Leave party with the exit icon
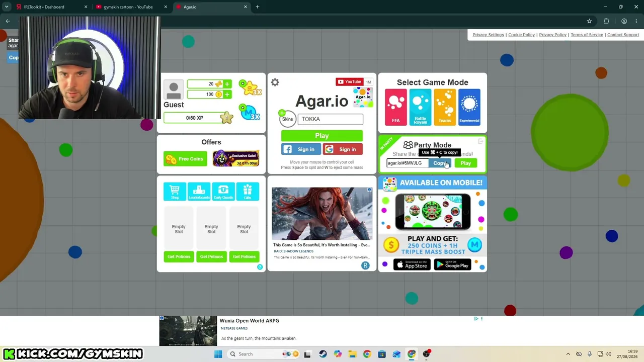Image resolution: width=644 pixels, height=362 pixels. (480, 142)
